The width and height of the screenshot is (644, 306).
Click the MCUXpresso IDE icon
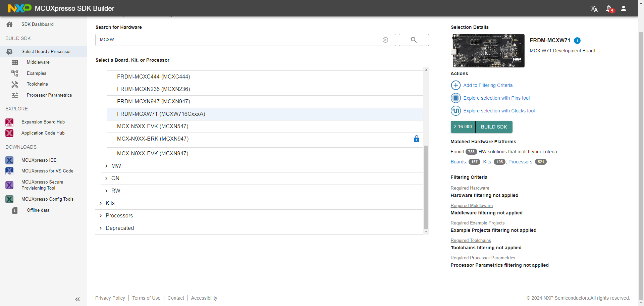[9, 160]
